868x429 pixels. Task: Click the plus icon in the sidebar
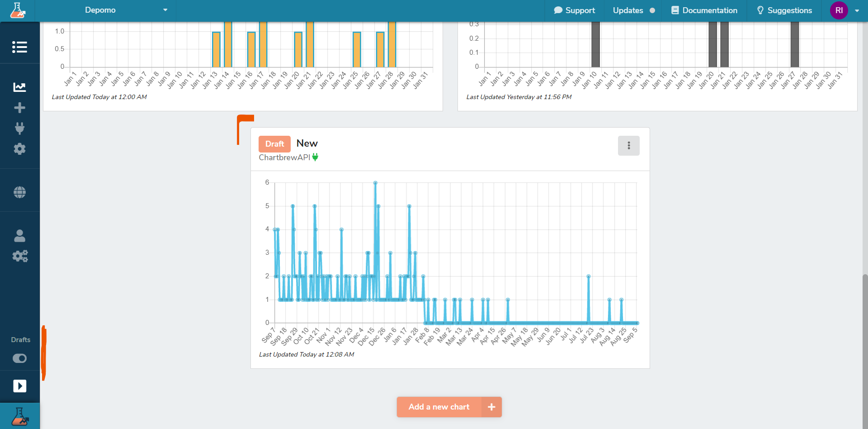(x=19, y=108)
